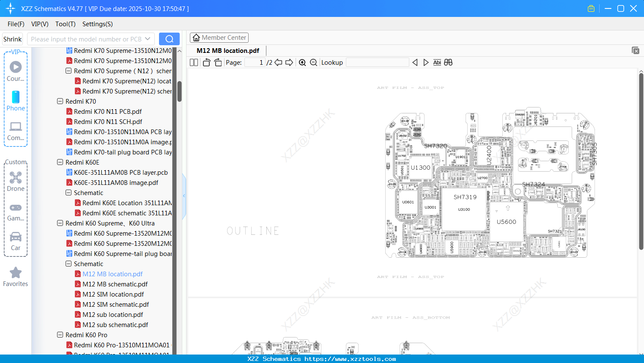This screenshot has width=644, height=363.
Task: Collapse the Redmi K70 tree node
Action: point(60,101)
